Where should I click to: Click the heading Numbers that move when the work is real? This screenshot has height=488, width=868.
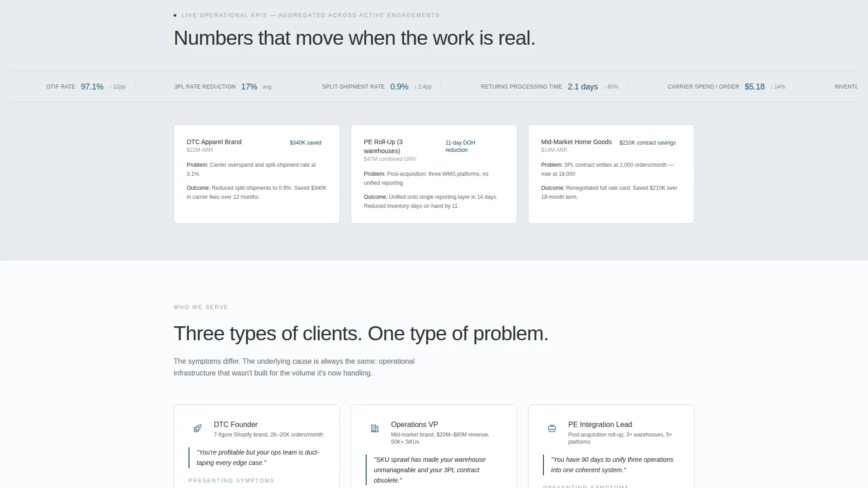354,38
